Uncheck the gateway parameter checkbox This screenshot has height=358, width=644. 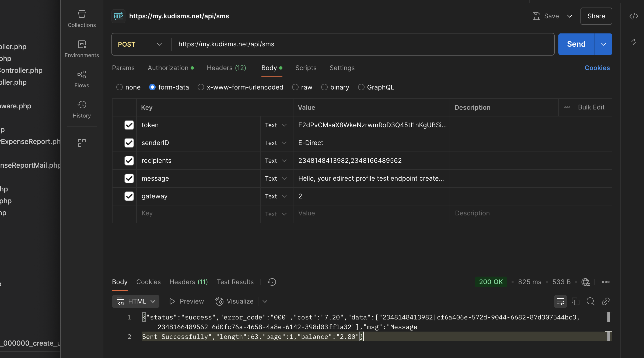click(129, 196)
